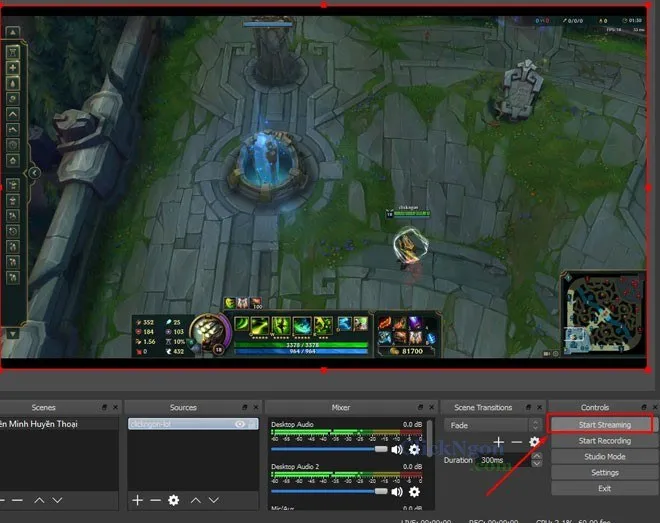Screen dimensions: 660x523
Task: Undock the Scene Transitions panel with its float icon
Action: [x=528, y=407]
